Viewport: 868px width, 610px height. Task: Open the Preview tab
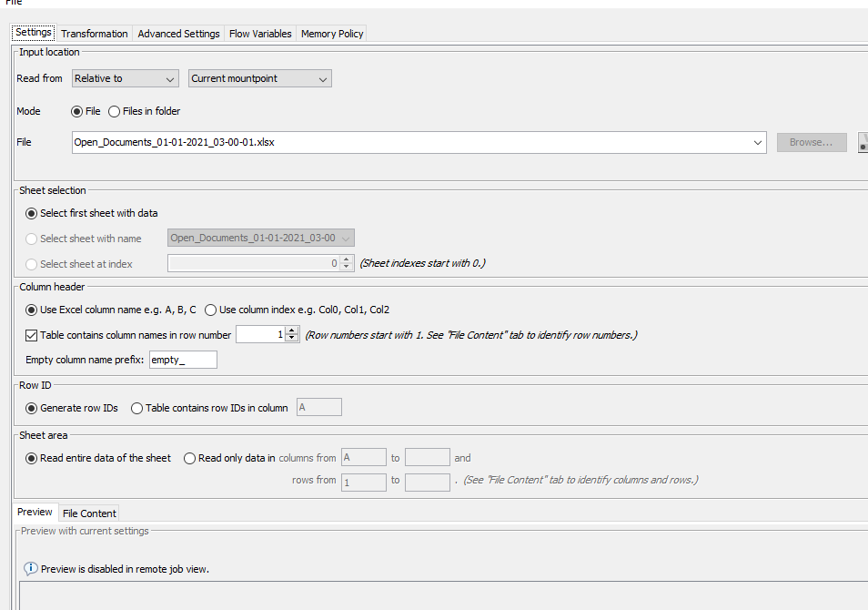[35, 512]
